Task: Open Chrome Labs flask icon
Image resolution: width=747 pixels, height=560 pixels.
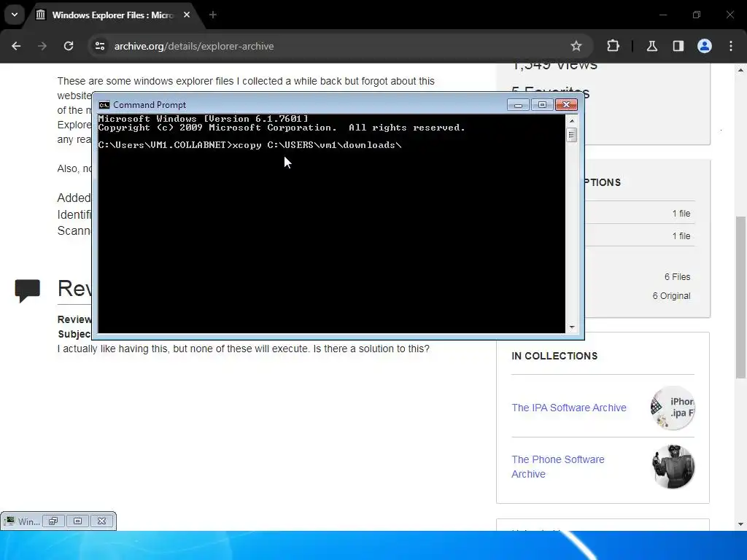Action: pyautogui.click(x=652, y=46)
